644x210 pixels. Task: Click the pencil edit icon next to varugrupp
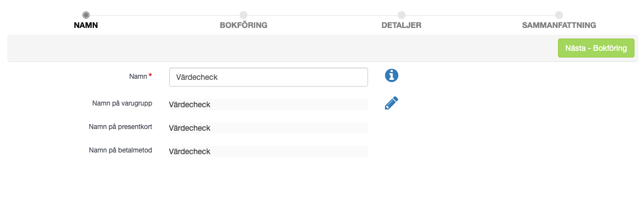point(392,103)
